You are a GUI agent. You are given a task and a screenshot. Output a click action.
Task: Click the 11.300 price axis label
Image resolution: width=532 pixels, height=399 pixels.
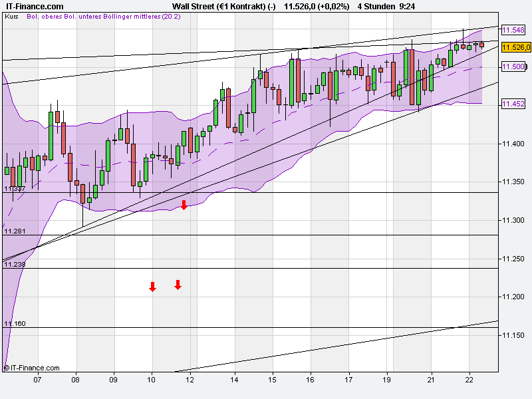(x=513, y=220)
